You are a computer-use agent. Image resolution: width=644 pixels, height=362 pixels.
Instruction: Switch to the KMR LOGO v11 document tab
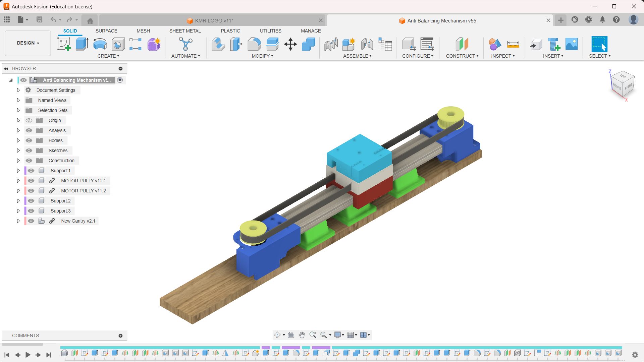coord(214,20)
